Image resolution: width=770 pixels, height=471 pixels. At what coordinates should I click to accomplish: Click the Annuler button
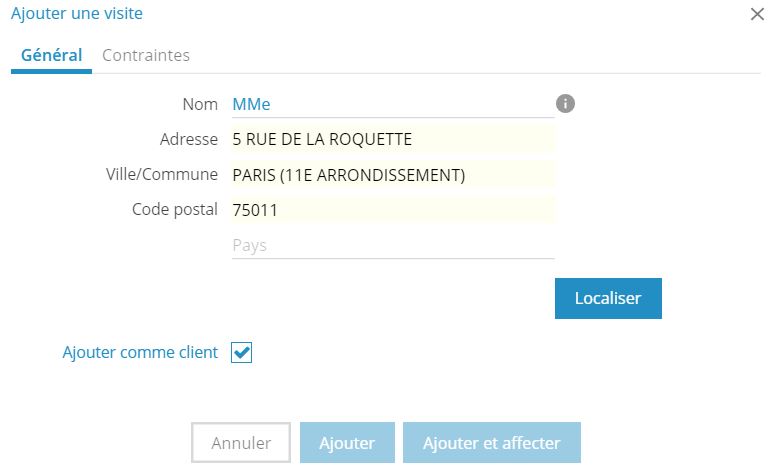(241, 442)
